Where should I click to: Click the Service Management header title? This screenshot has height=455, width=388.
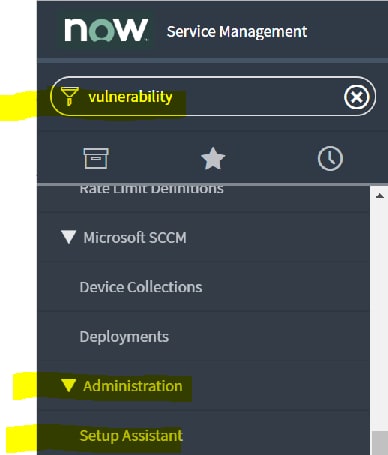pos(237,32)
